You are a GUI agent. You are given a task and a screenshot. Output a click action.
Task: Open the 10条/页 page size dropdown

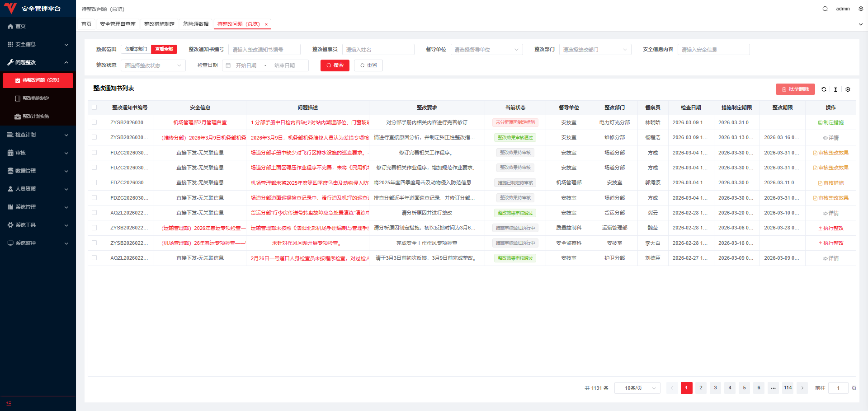637,388
